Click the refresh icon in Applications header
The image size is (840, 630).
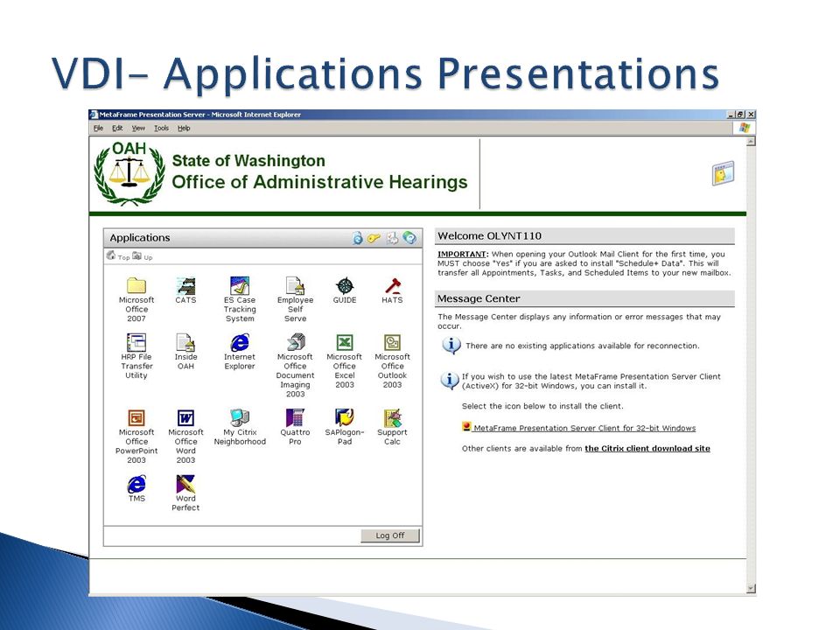coord(357,238)
